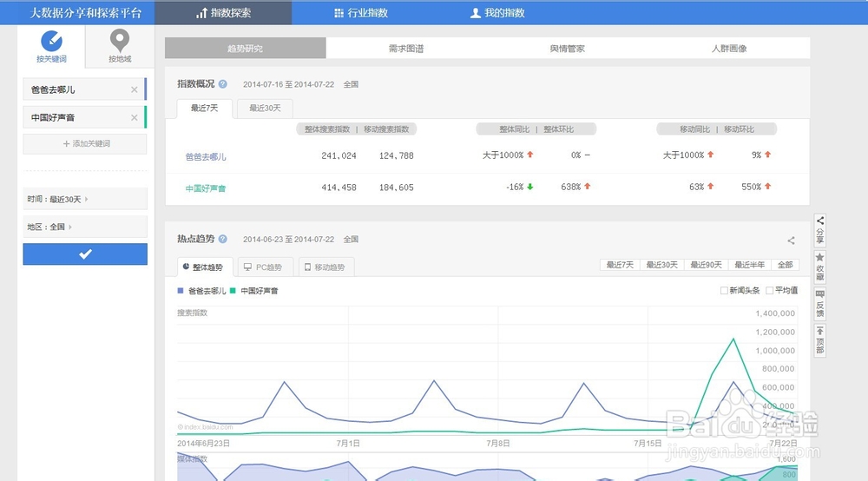Image resolution: width=868 pixels, height=481 pixels.
Task: Toggle the 爸爸去哪儿 legend swatch
Action: coord(181,291)
